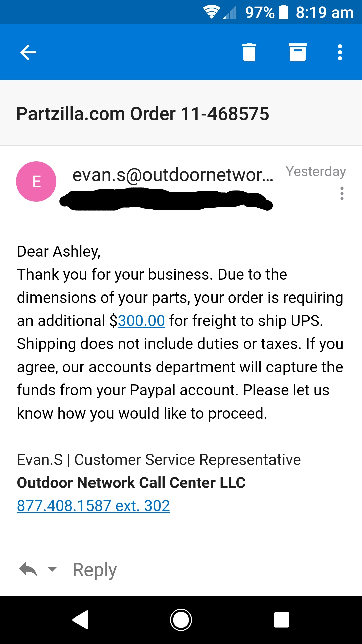Tap the email subject Partzilla.com Order 11-468575

click(143, 114)
